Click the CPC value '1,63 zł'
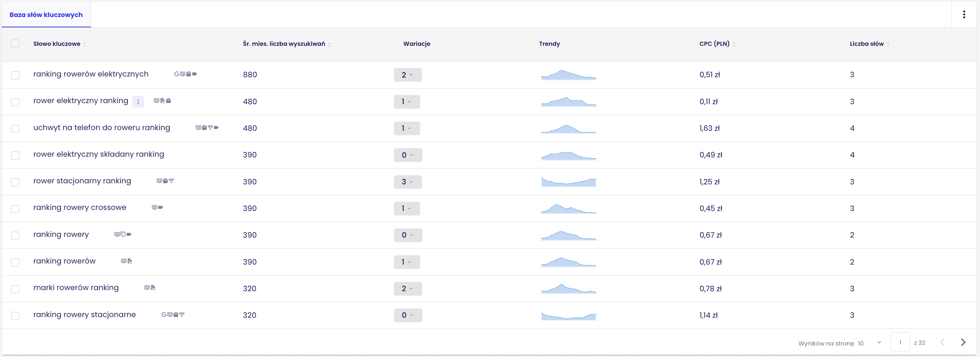Viewport: 980px width, 357px height. click(x=709, y=128)
